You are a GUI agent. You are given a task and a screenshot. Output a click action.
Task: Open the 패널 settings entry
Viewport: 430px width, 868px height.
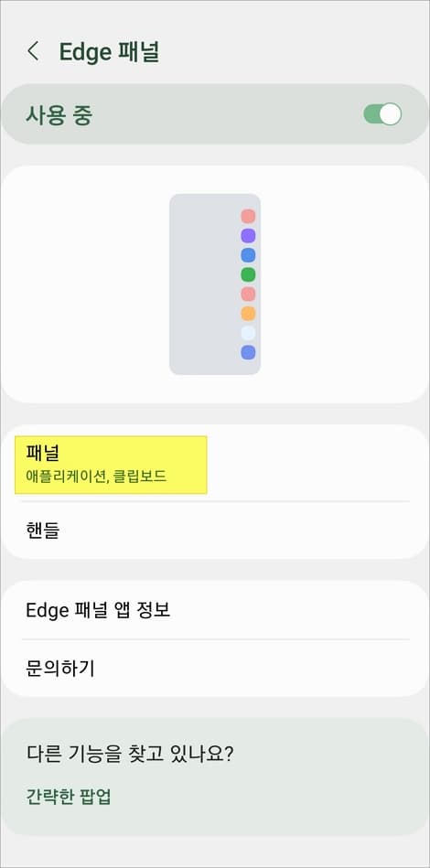click(215, 465)
